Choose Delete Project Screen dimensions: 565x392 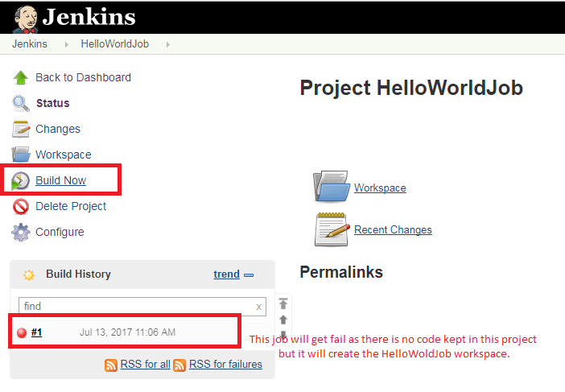pyautogui.click(x=71, y=206)
